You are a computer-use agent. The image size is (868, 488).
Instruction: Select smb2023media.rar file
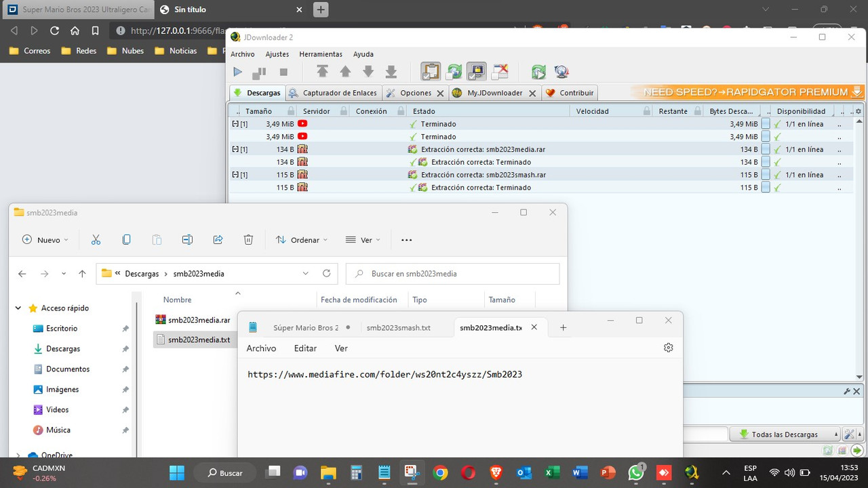coord(193,320)
